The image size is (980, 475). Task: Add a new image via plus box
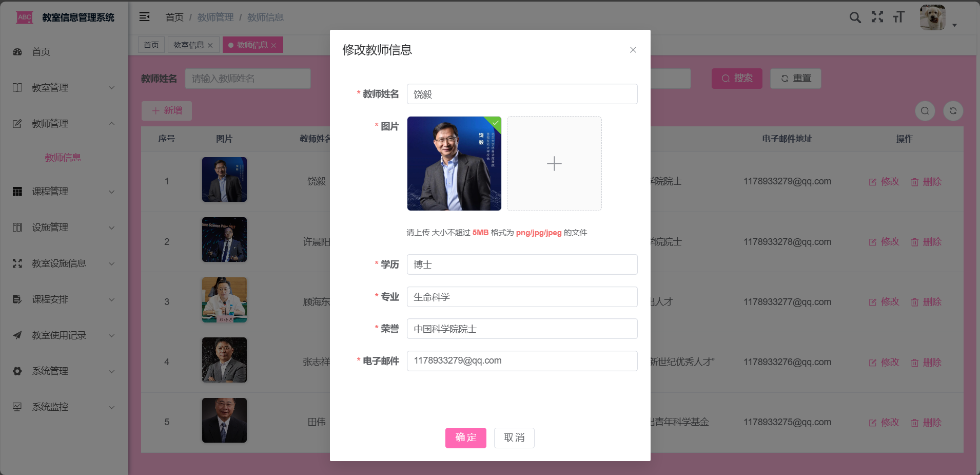pyautogui.click(x=554, y=163)
